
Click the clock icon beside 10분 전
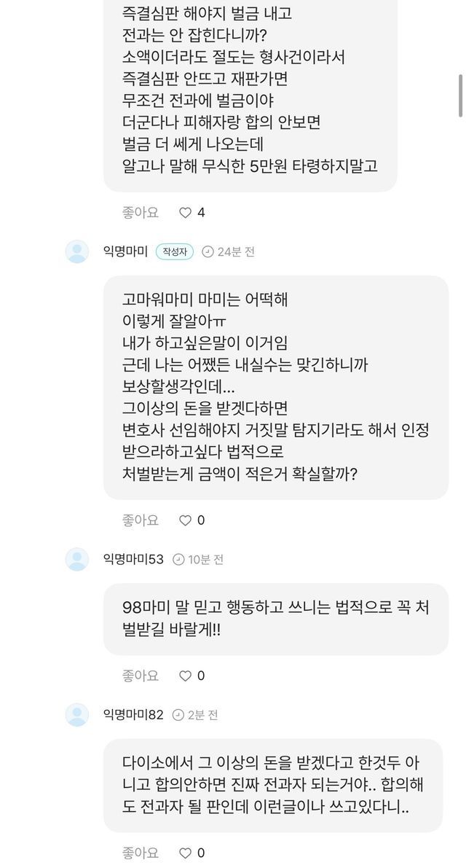click(x=178, y=560)
